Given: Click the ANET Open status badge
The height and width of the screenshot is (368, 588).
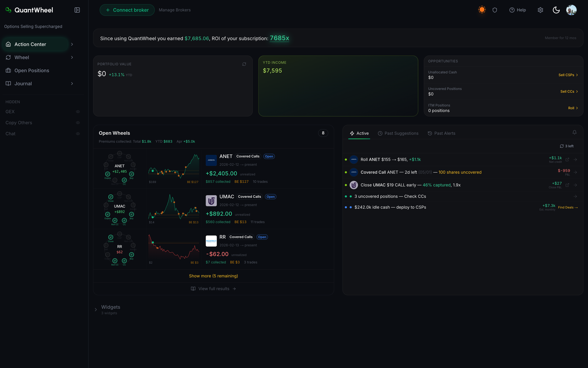Looking at the screenshot, I should (x=269, y=156).
